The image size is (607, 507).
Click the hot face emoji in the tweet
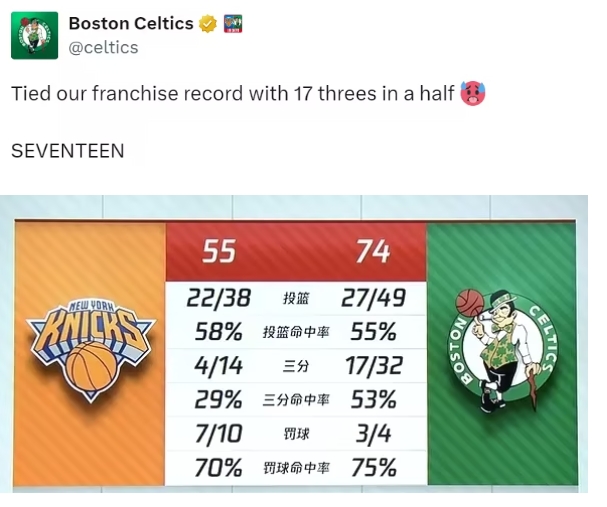[471, 93]
